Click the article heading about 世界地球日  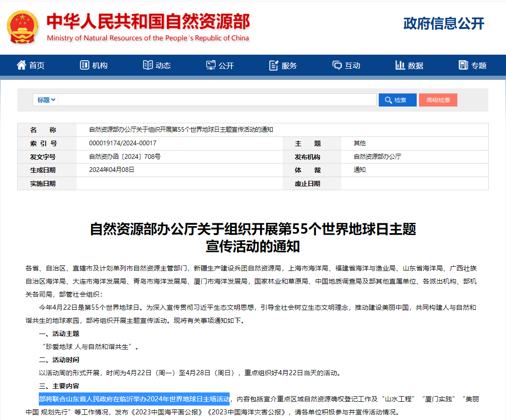click(x=253, y=235)
